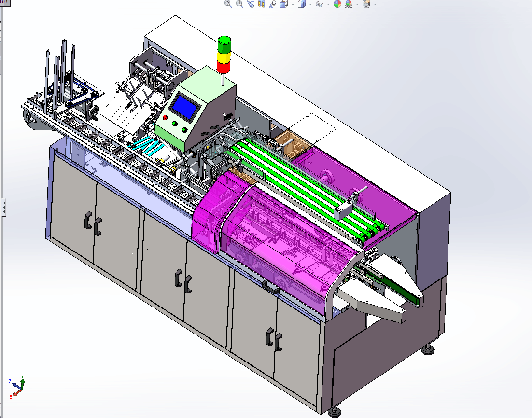Image resolution: width=532 pixels, height=418 pixels.
Task: Expand the View Orientation dropdown arrow
Action: pos(293,4)
